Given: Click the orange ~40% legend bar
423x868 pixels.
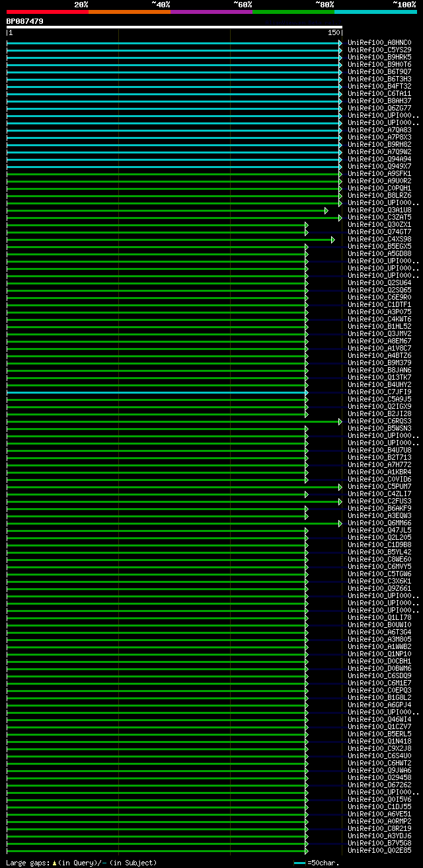Looking at the screenshot, I should pyautogui.click(x=129, y=12).
